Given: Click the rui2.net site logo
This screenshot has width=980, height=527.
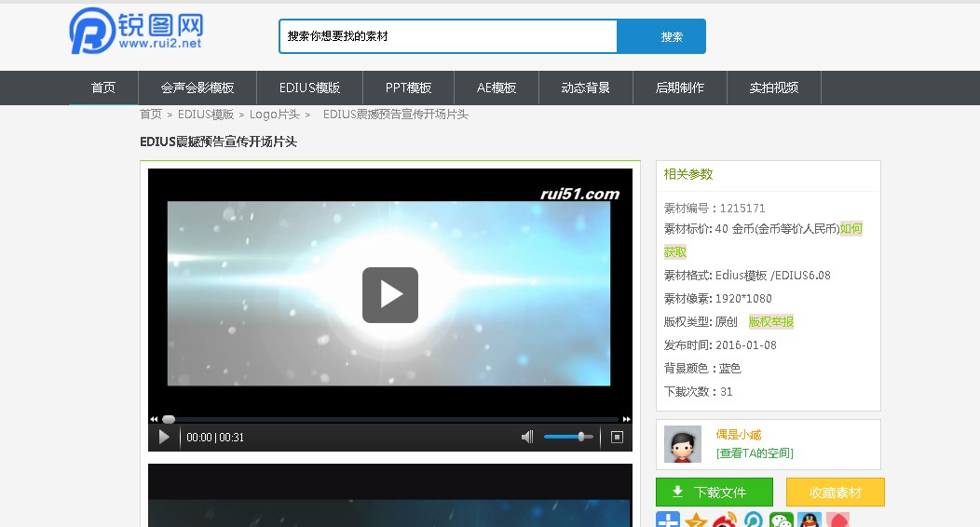Looking at the screenshot, I should (136, 31).
